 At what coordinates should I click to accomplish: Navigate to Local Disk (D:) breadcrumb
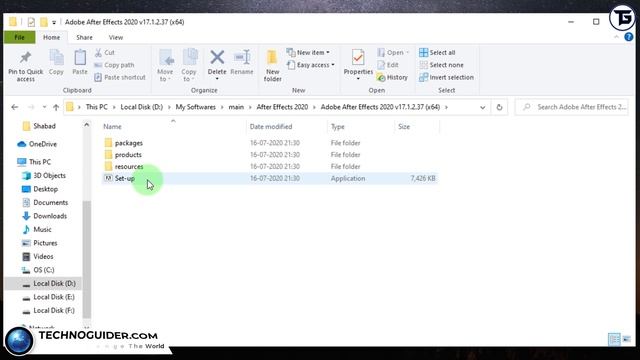[142, 107]
